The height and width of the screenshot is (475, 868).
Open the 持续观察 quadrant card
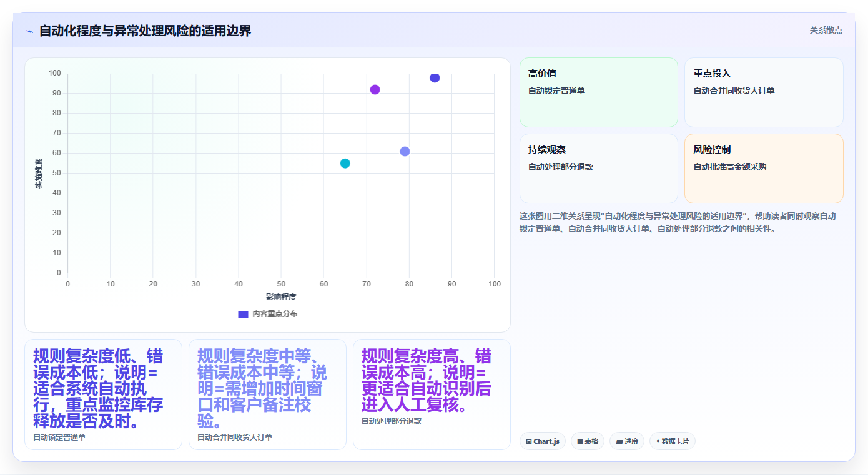[x=598, y=169]
